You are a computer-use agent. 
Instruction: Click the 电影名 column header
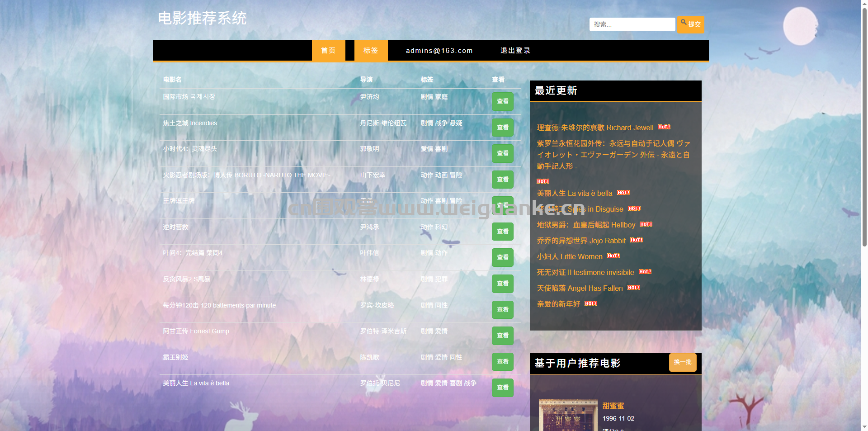pos(172,80)
